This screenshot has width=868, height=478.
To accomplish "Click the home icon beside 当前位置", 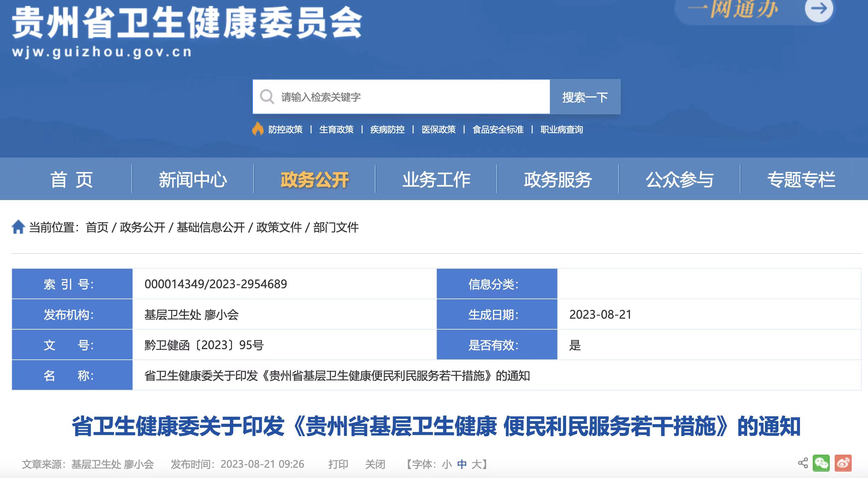I will pyautogui.click(x=18, y=227).
